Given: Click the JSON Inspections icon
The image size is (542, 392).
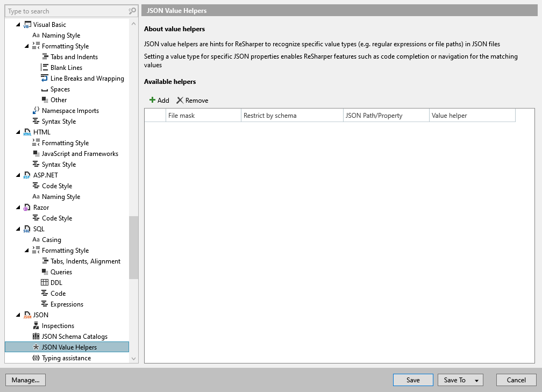Looking at the screenshot, I should [36, 326].
